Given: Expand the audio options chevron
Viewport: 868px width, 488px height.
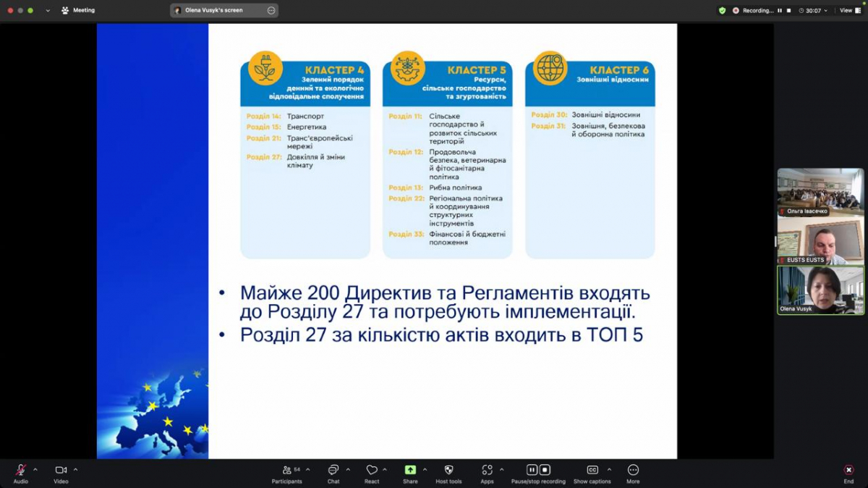Looking at the screenshot, I should tap(35, 469).
